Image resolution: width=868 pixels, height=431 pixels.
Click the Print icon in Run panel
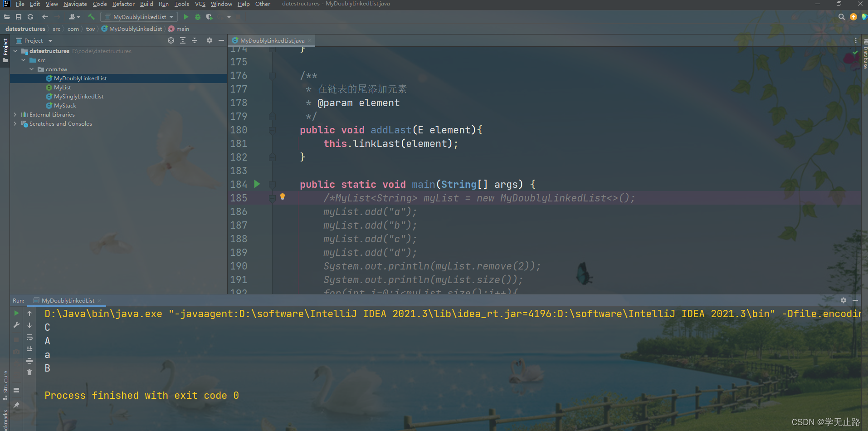(x=29, y=361)
